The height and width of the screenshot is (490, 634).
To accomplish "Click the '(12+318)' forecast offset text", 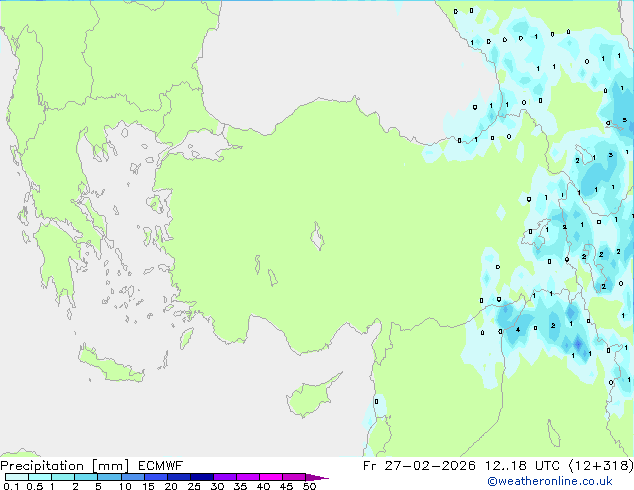I will click(601, 466).
